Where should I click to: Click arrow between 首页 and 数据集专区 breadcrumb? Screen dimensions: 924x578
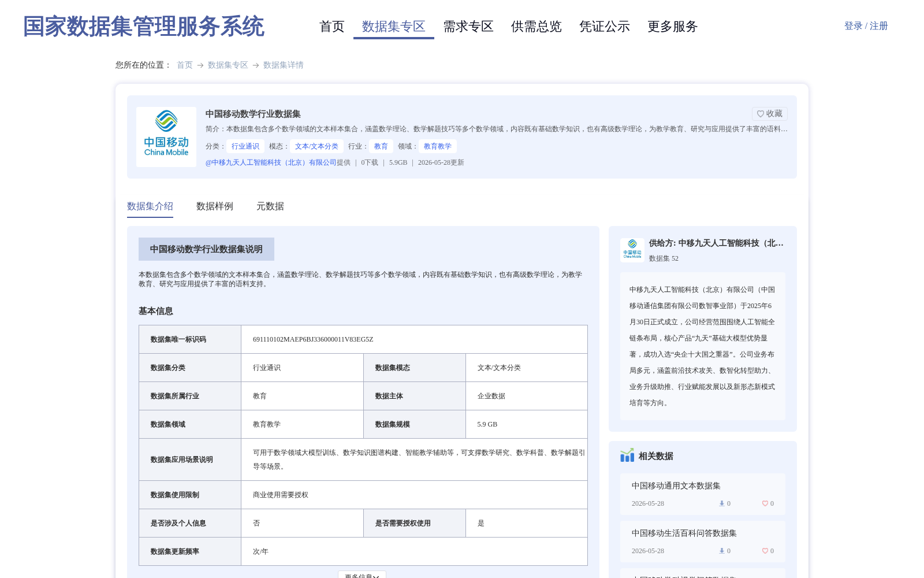200,65
